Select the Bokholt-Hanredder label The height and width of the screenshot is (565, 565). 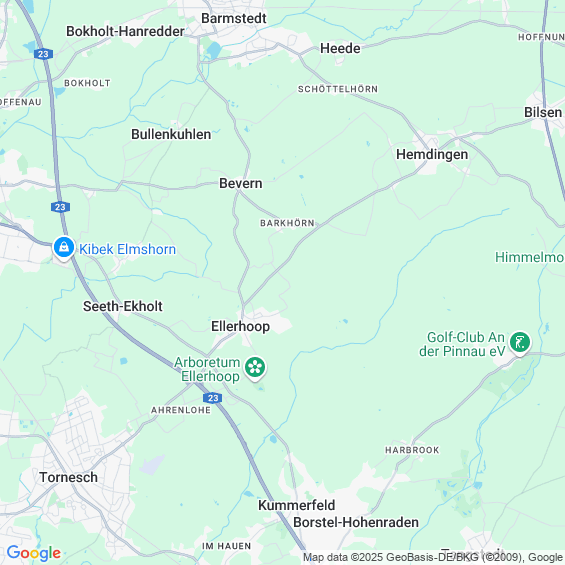coord(125,31)
